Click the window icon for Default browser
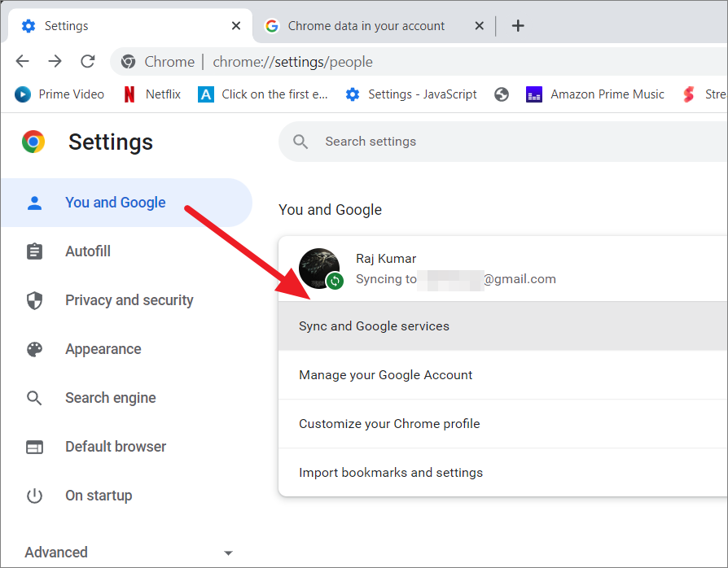The height and width of the screenshot is (568, 728). 34,447
